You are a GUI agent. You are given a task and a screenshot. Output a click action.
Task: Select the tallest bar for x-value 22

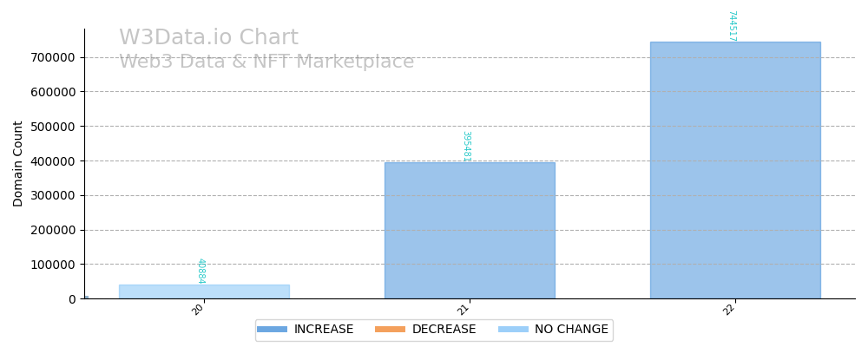[x=735, y=170]
